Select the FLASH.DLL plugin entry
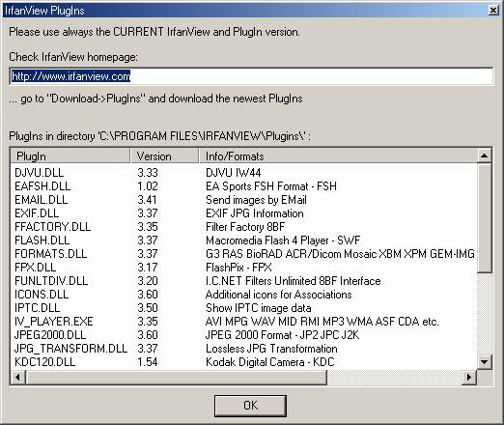The width and height of the screenshot is (504, 425). click(42, 241)
